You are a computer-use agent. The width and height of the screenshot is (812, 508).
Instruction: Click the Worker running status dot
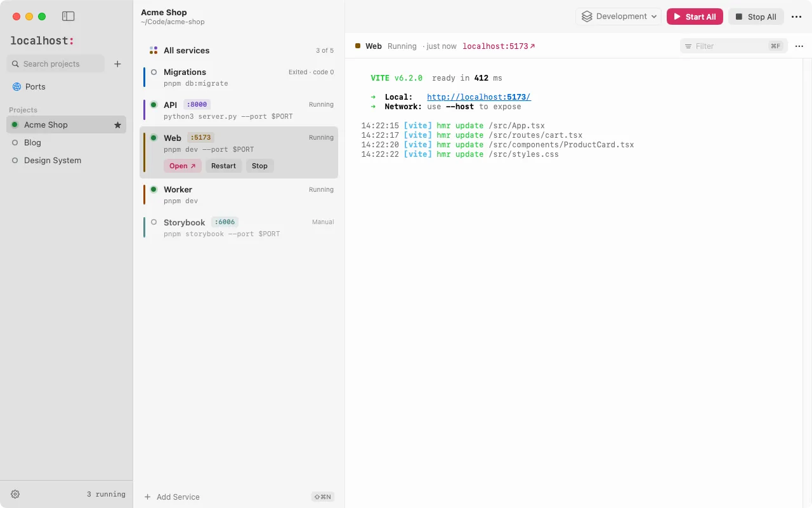coord(154,189)
